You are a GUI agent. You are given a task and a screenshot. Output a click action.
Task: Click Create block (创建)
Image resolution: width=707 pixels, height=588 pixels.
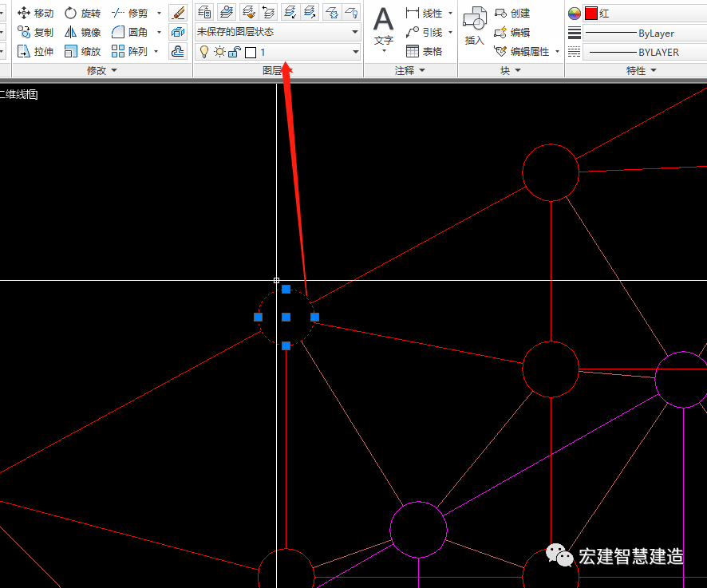[512, 13]
